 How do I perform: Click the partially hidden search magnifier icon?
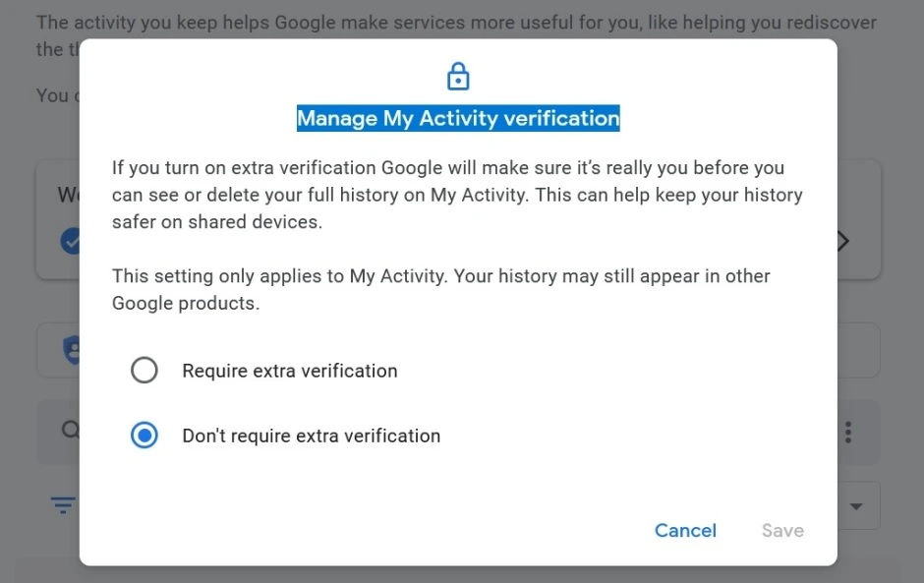[70, 430]
